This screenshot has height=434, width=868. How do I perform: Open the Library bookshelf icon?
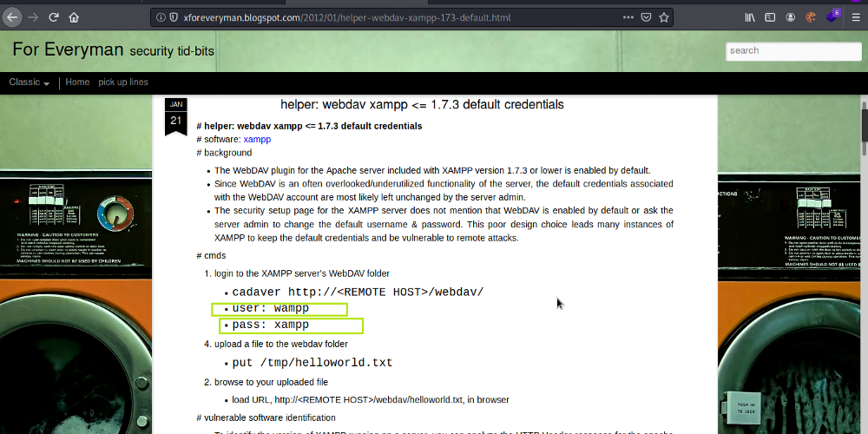pyautogui.click(x=750, y=17)
